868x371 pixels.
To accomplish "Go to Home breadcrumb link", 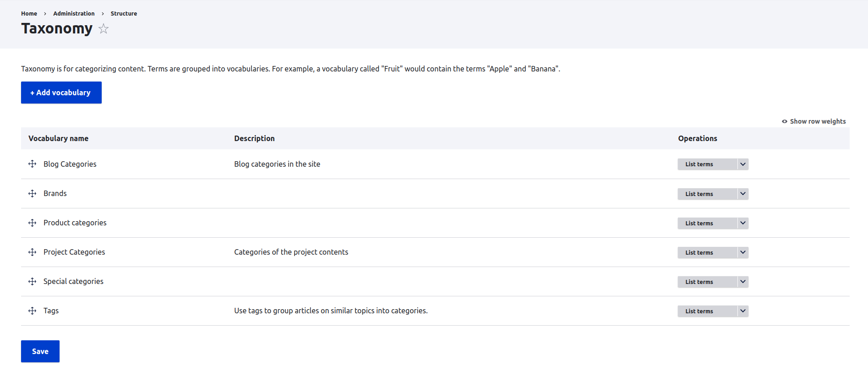I will coord(29,14).
